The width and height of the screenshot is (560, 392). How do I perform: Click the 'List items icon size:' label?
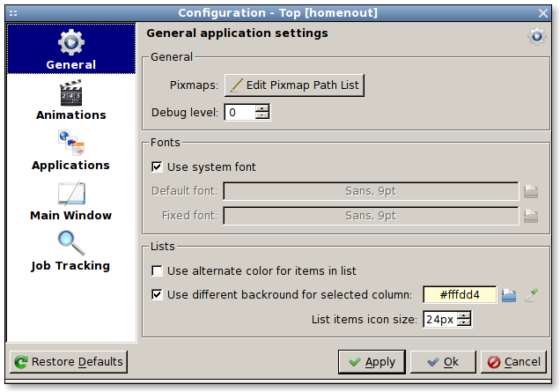point(364,319)
